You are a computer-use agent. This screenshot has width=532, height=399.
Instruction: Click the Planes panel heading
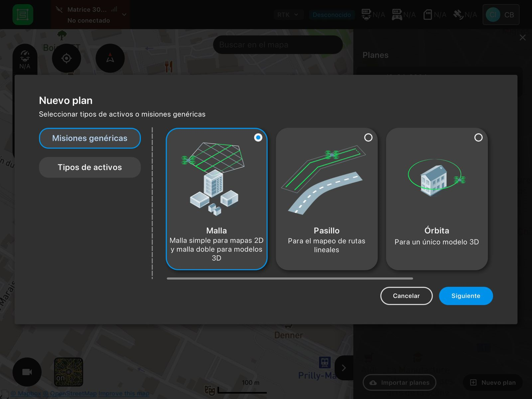(375, 55)
